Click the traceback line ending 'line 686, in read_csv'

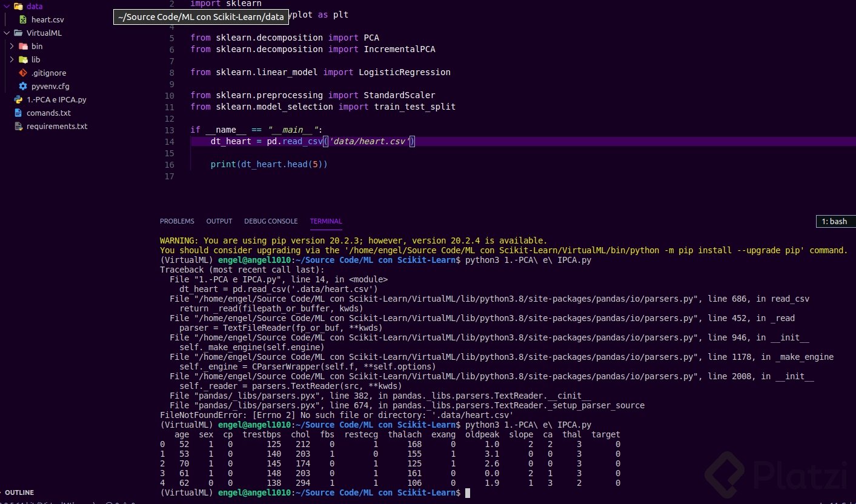[489, 299]
